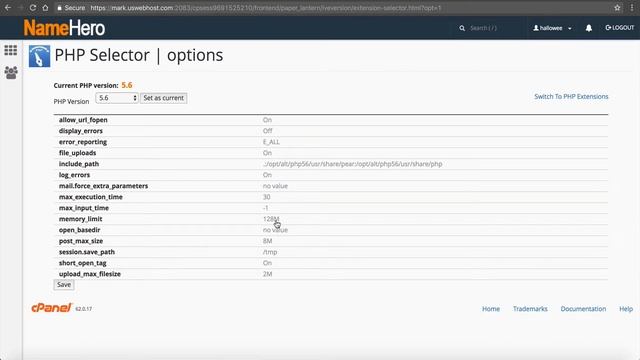
Task: Open Switch To PHP Extensions link
Action: (571, 97)
